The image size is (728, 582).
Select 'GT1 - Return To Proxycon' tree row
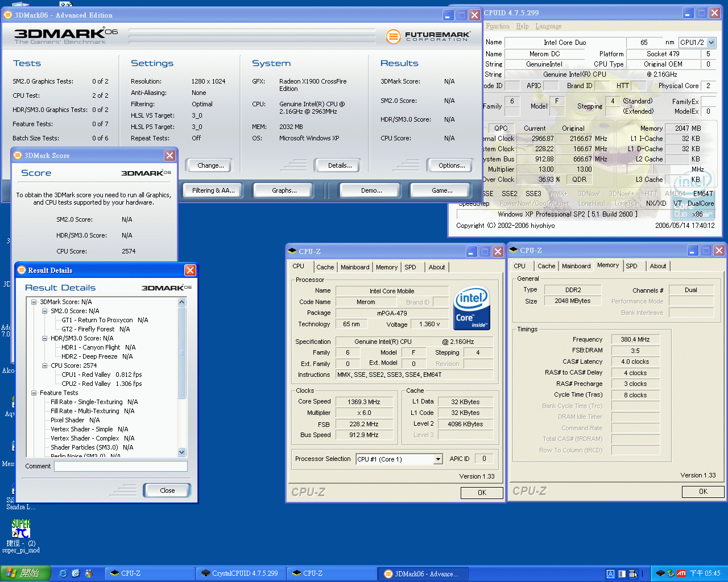[x=105, y=320]
